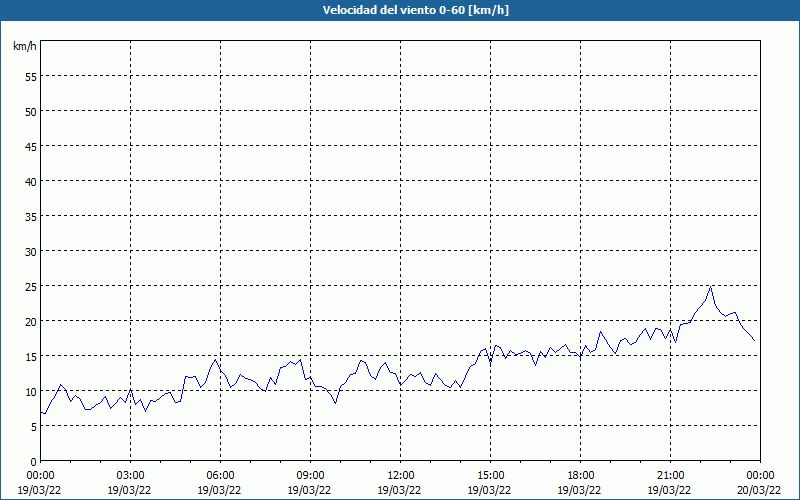Click the 20/03/22 date label
This screenshot has width=800, height=500.
759,490
